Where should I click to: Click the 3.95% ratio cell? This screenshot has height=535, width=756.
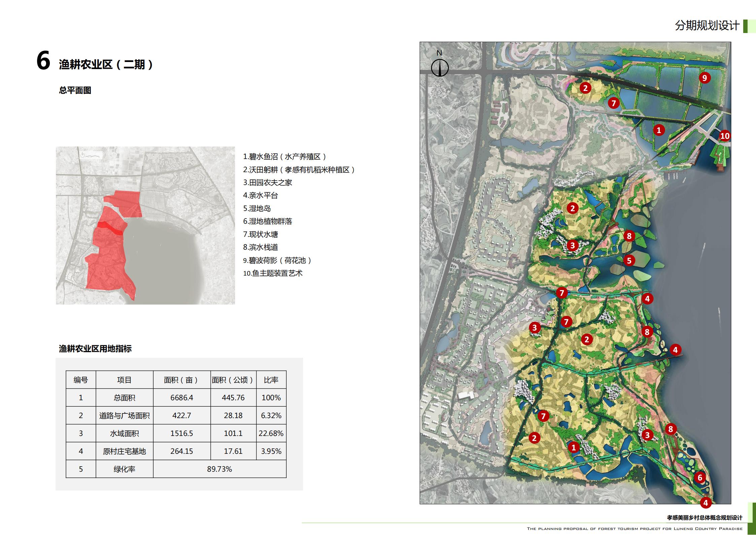click(271, 451)
